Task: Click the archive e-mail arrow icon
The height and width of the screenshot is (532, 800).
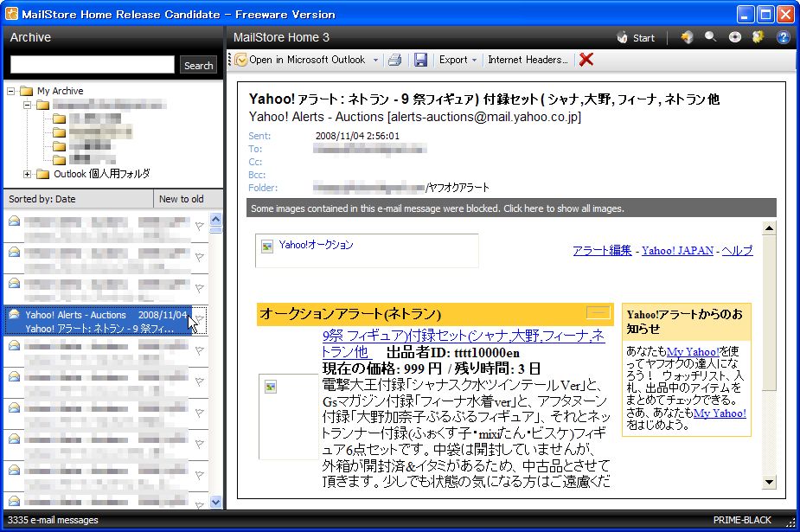Action: [x=688, y=37]
